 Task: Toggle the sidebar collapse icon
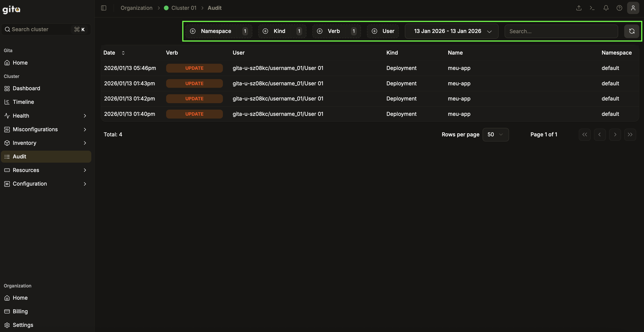(104, 8)
